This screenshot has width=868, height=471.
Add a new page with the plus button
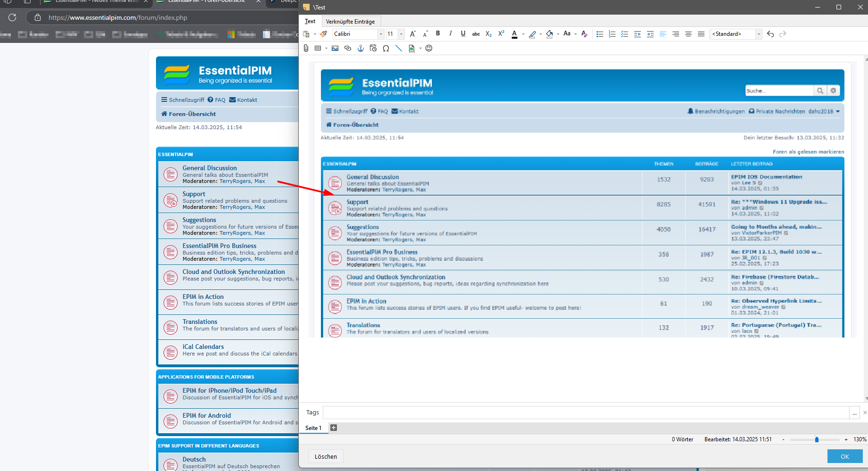[x=334, y=428]
